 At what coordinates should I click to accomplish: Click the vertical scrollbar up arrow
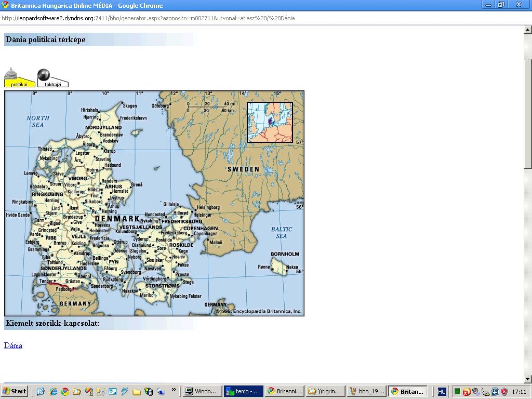(x=528, y=30)
